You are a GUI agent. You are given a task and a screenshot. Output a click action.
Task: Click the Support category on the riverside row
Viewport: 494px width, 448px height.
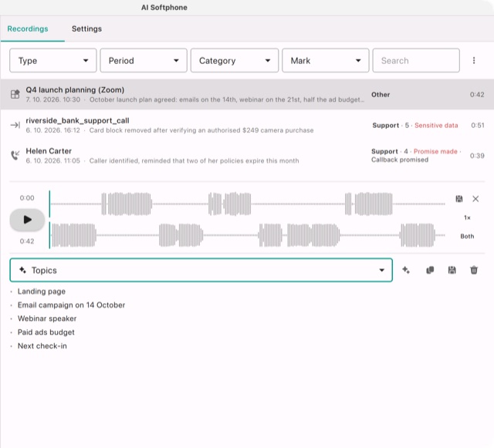click(385, 126)
